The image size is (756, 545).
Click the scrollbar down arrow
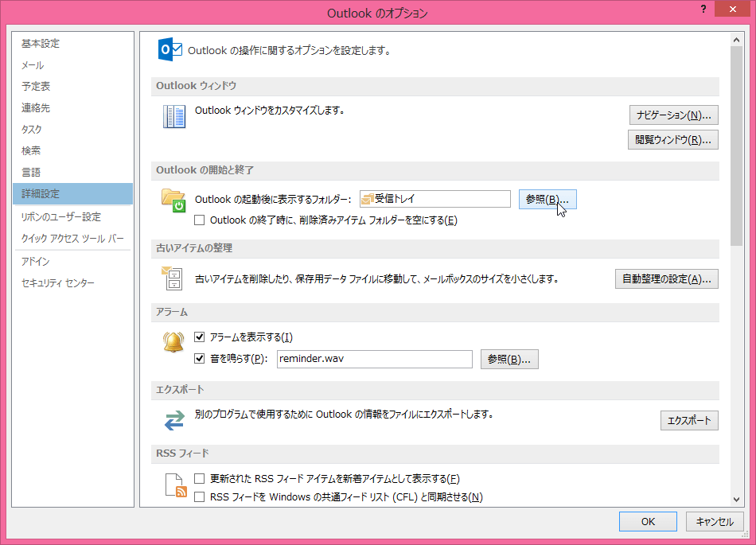736,500
